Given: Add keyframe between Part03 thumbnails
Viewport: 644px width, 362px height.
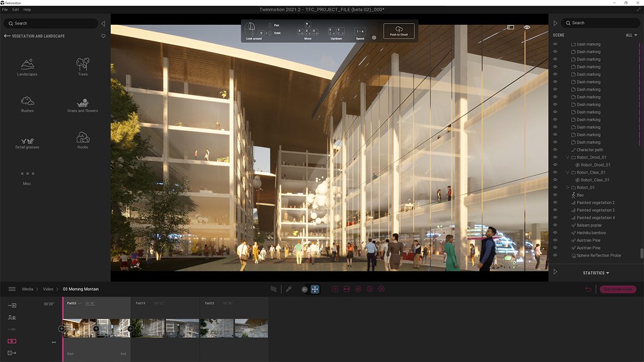Looking at the screenshot, I should [96, 329].
